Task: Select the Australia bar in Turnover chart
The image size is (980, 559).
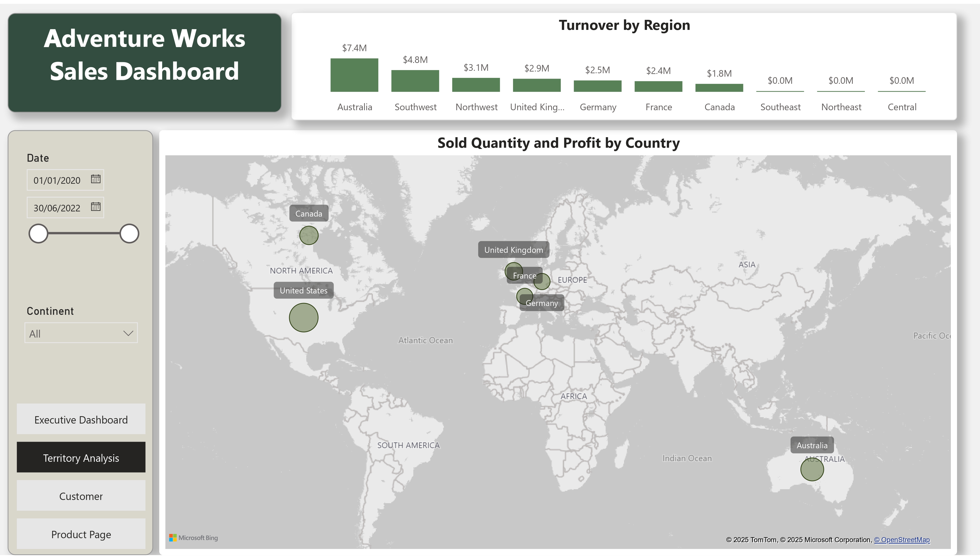Action: pyautogui.click(x=354, y=75)
